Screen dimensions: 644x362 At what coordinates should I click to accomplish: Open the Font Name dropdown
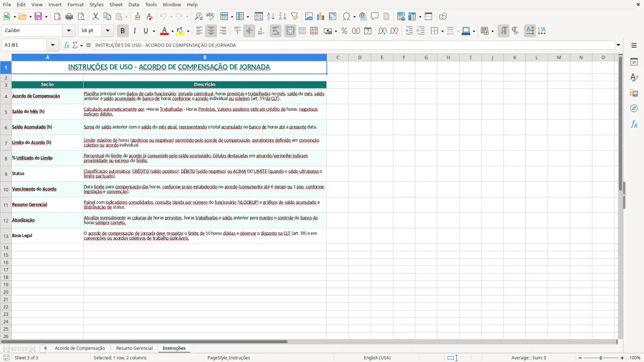pyautogui.click(x=69, y=31)
